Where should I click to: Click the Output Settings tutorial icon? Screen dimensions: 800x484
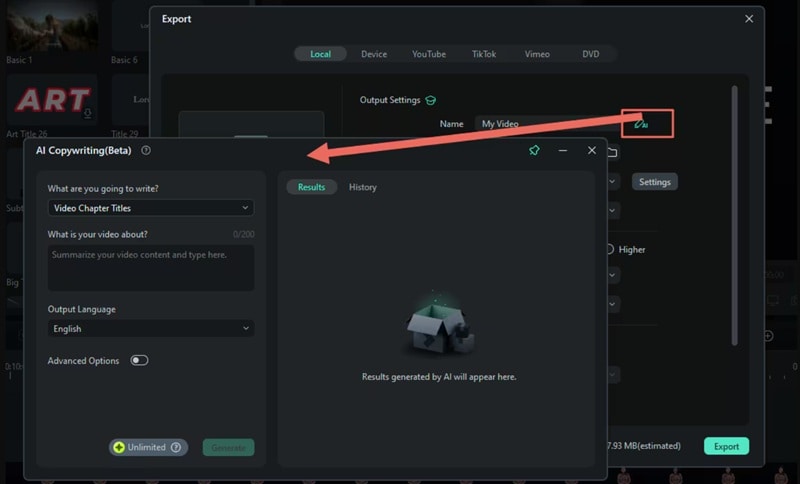coord(431,100)
